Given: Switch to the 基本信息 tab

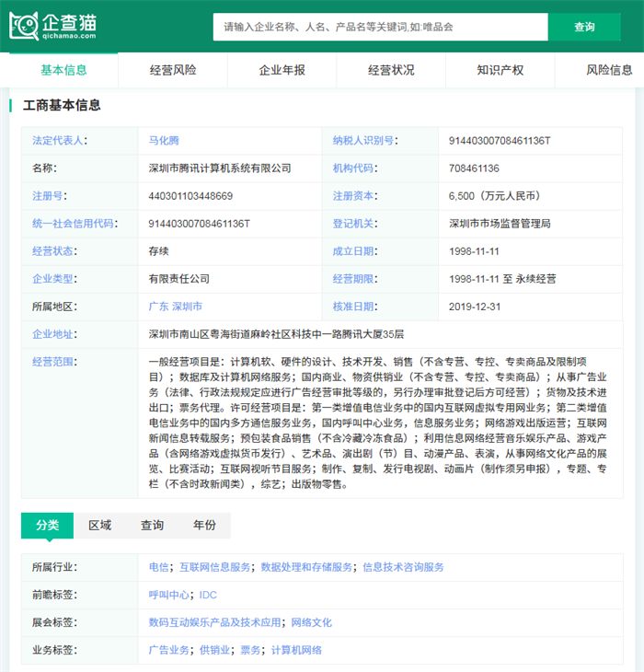Looking at the screenshot, I should click(x=63, y=70).
